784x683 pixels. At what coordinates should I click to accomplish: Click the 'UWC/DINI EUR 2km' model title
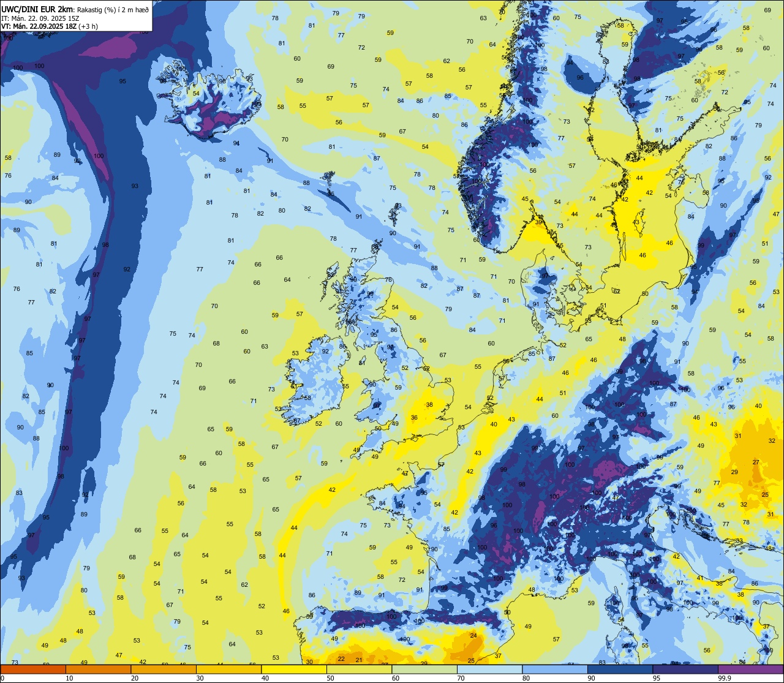[37, 9]
